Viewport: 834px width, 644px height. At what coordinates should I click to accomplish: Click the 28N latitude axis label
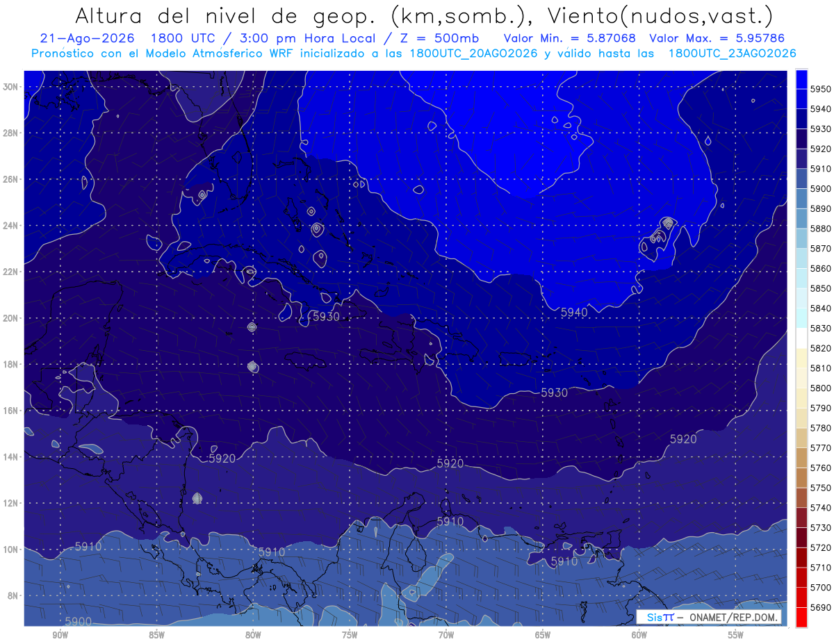click(11, 133)
